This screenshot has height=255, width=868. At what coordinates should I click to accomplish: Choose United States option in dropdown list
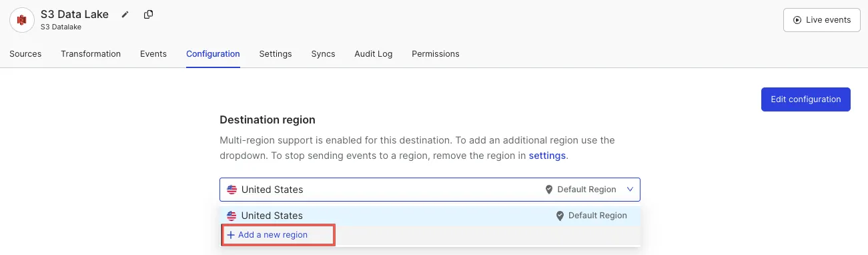pyautogui.click(x=430, y=216)
